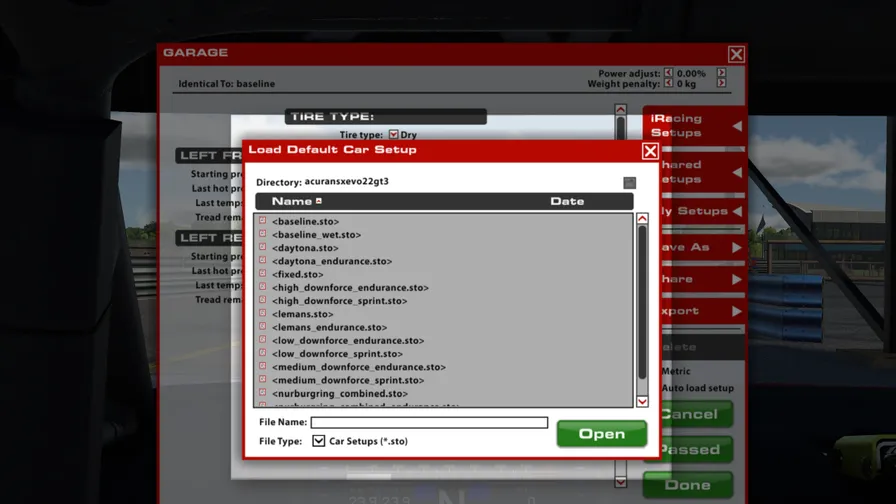Click the file list scroll up arrow

(x=642, y=219)
